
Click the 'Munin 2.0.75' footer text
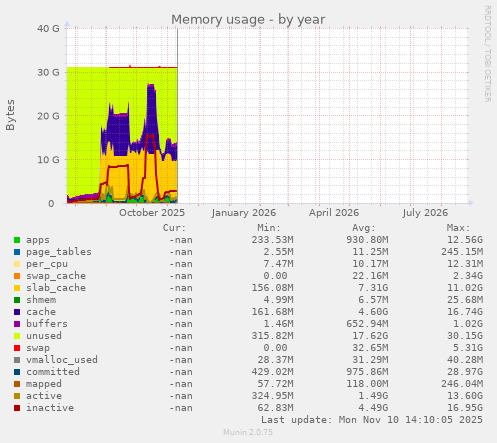click(248, 432)
